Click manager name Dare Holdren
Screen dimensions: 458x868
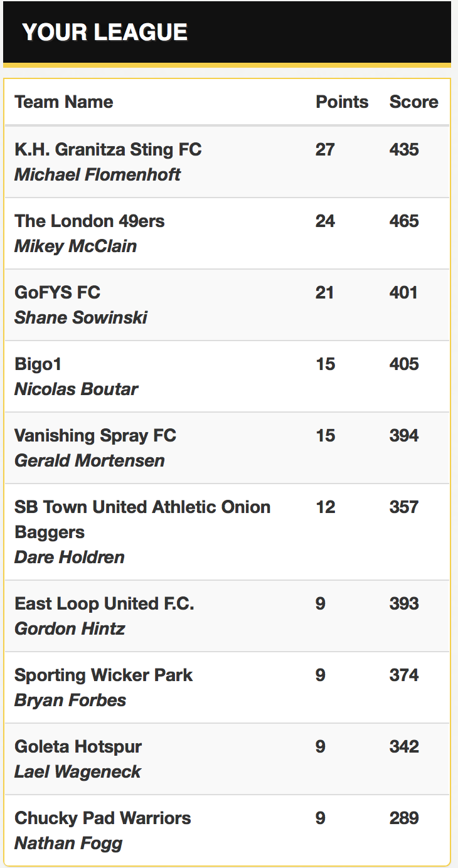[70, 557]
